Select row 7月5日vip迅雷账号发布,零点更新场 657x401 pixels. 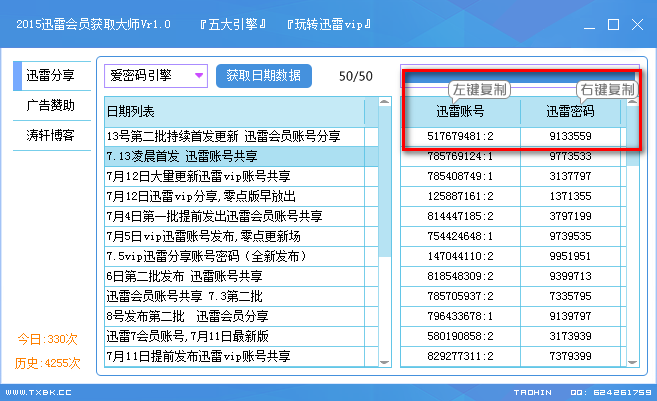tap(241, 236)
